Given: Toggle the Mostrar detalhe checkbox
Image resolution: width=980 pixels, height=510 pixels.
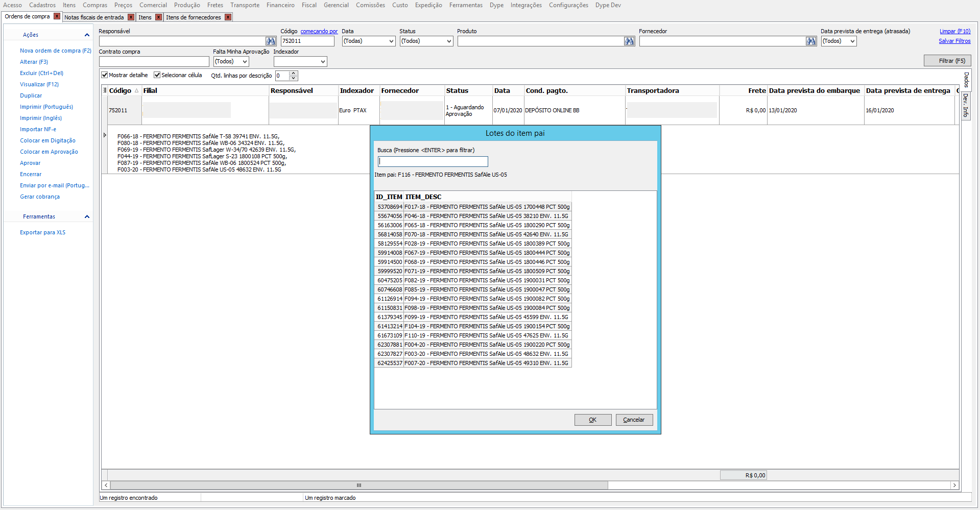Looking at the screenshot, I should coord(105,75).
